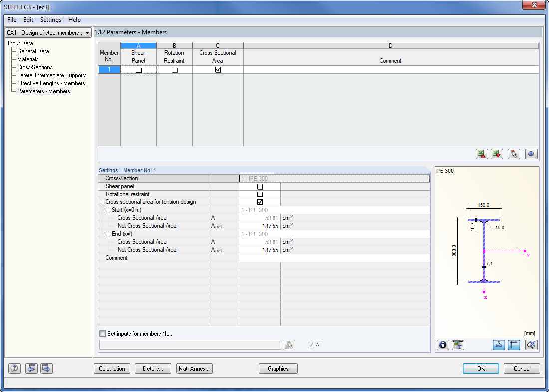Toggle Rotation Restraint checkbox in table row 1
The width and height of the screenshot is (549, 392).
174,70
